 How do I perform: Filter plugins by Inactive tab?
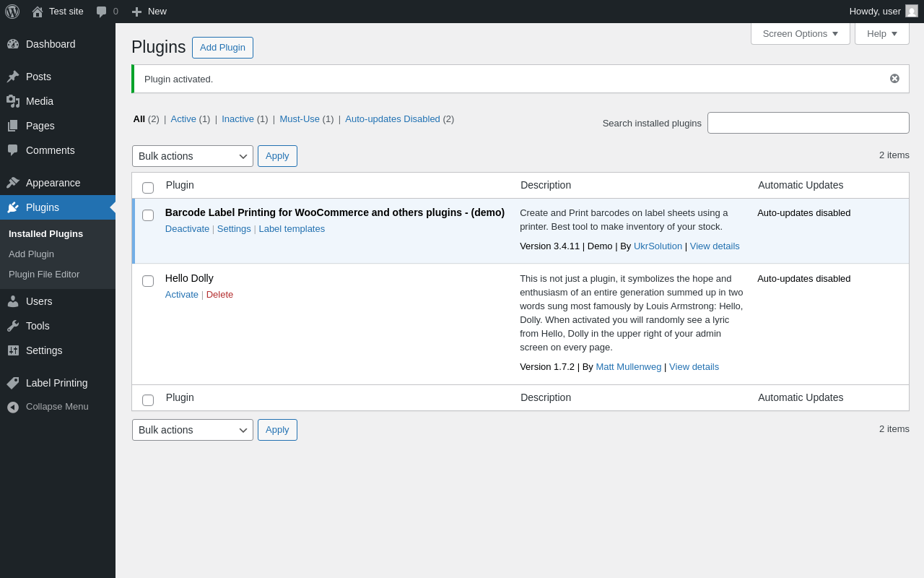[x=237, y=119]
